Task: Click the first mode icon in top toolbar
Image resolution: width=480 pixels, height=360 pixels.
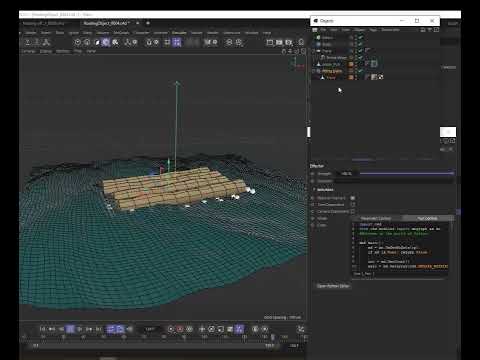Action: (28, 42)
